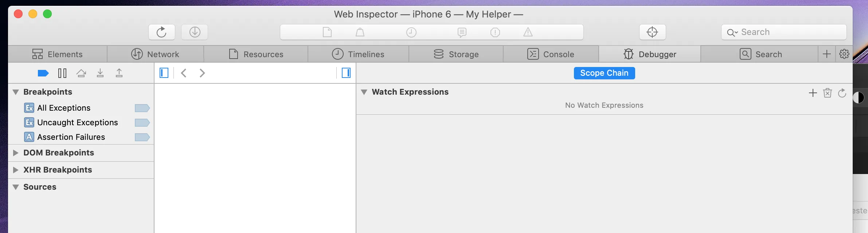Click the step out icon

[x=119, y=73]
